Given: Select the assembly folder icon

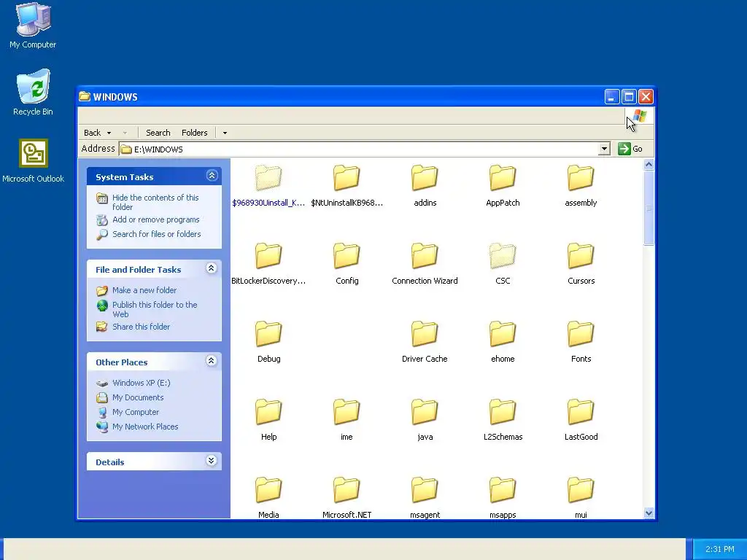Looking at the screenshot, I should coord(581,178).
